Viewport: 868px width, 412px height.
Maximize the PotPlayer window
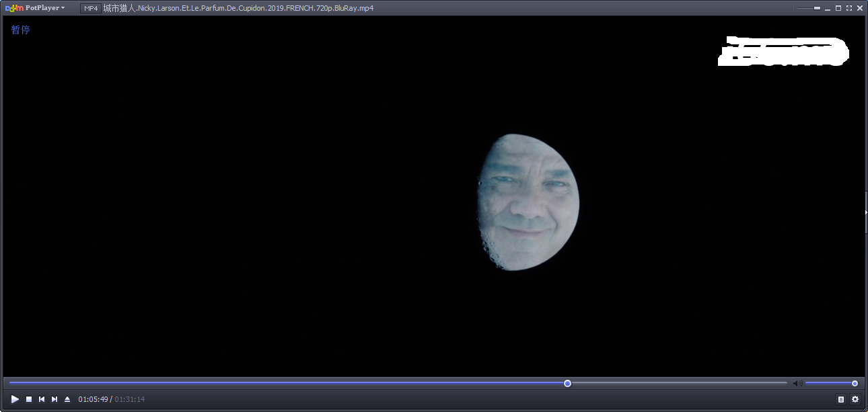pyautogui.click(x=838, y=8)
